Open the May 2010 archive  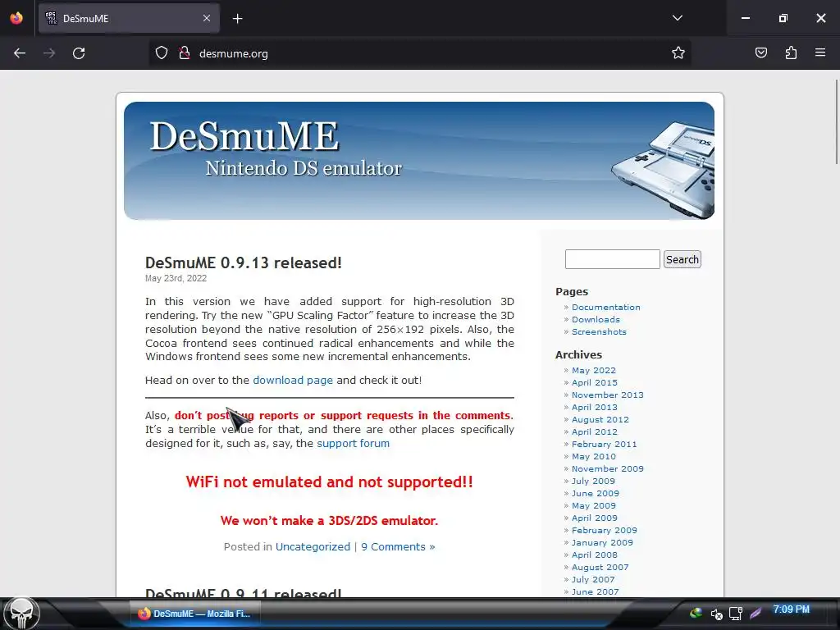coord(594,456)
